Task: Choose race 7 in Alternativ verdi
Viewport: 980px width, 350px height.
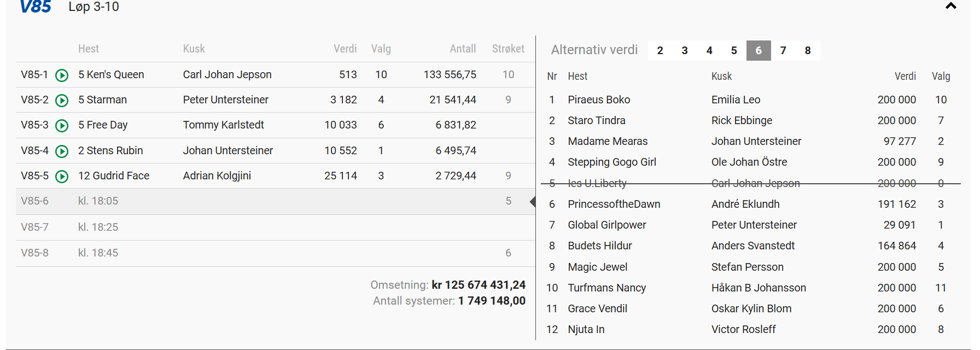Action: click(783, 51)
